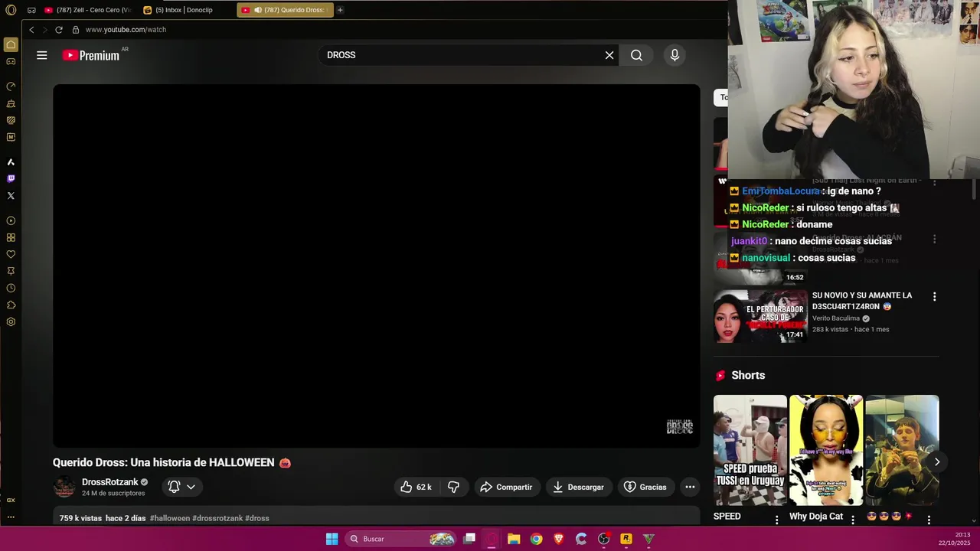
Task: Open SU NOVIO Y SU AMANTE video thumbnail
Action: (760, 316)
